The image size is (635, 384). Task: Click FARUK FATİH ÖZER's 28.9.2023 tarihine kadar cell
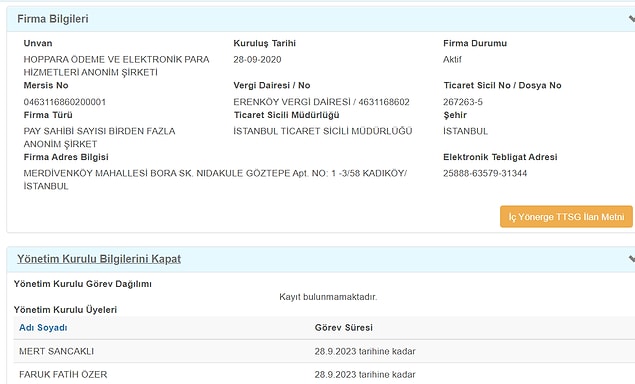click(365, 374)
